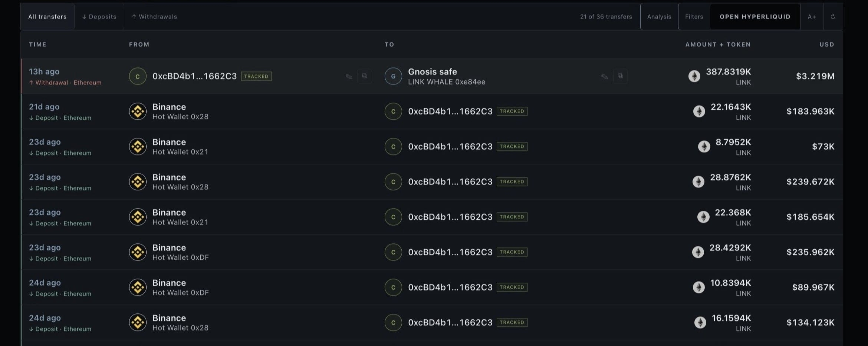Sort by the USD column header
Screen dimensions: 868x346
[827, 44]
